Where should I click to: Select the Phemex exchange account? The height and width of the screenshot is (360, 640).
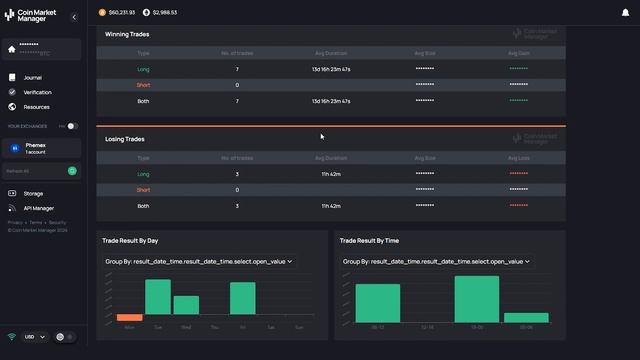click(41, 148)
